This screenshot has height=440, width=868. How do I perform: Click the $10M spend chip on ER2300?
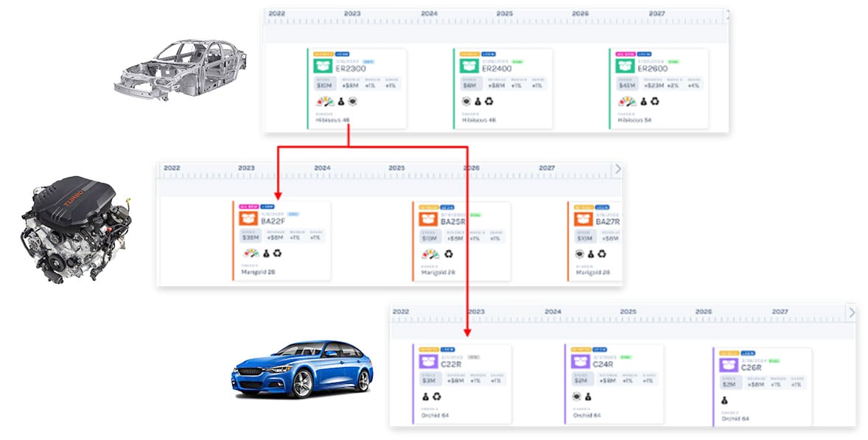point(325,85)
